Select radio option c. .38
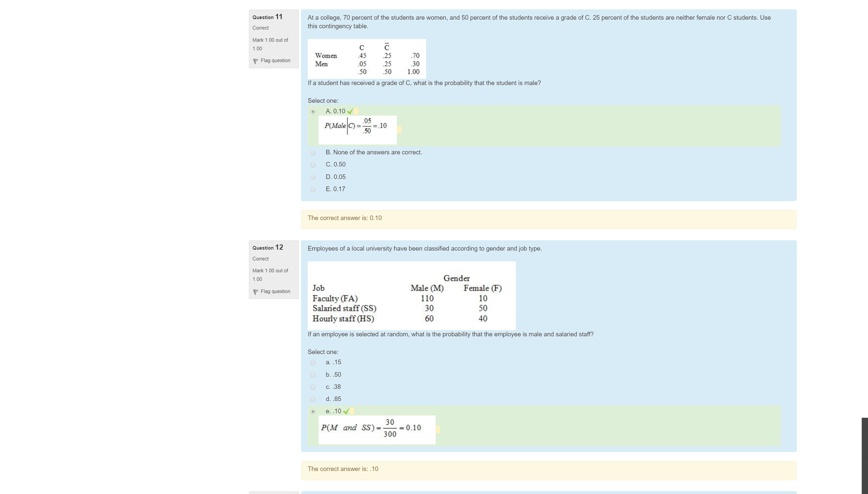Screen dimensions: 868x494 click(x=313, y=387)
